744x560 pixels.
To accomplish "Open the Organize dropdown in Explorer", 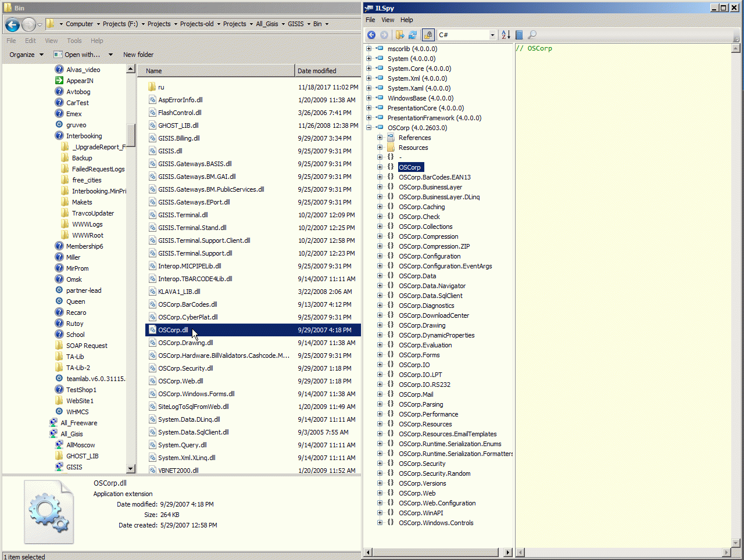I will pyautogui.click(x=26, y=55).
